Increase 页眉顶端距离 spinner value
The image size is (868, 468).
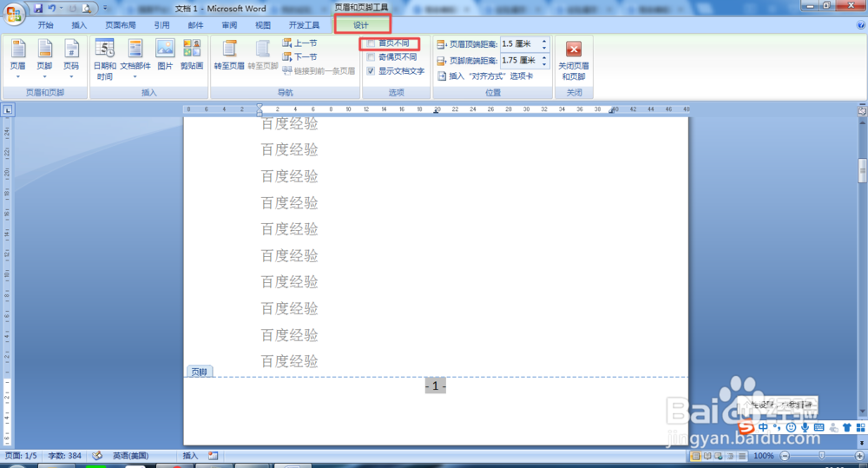544,41
